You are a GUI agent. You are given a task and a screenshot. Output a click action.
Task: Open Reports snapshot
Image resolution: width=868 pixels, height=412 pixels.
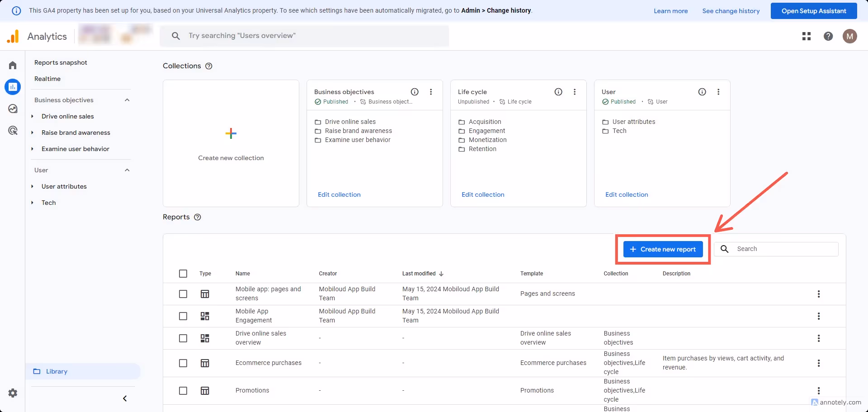pos(61,62)
